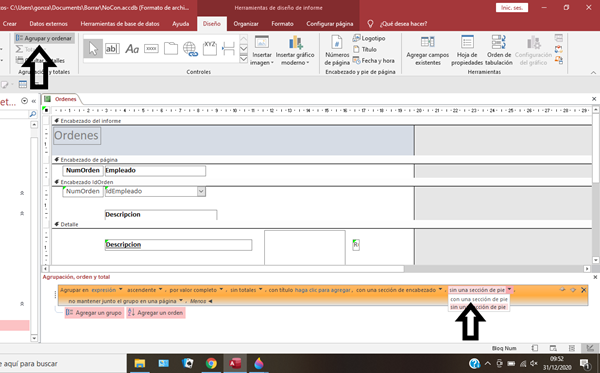This screenshot has height=373, width=600.
Task: Select the Encabezado del informe section bar
Action: [321, 121]
